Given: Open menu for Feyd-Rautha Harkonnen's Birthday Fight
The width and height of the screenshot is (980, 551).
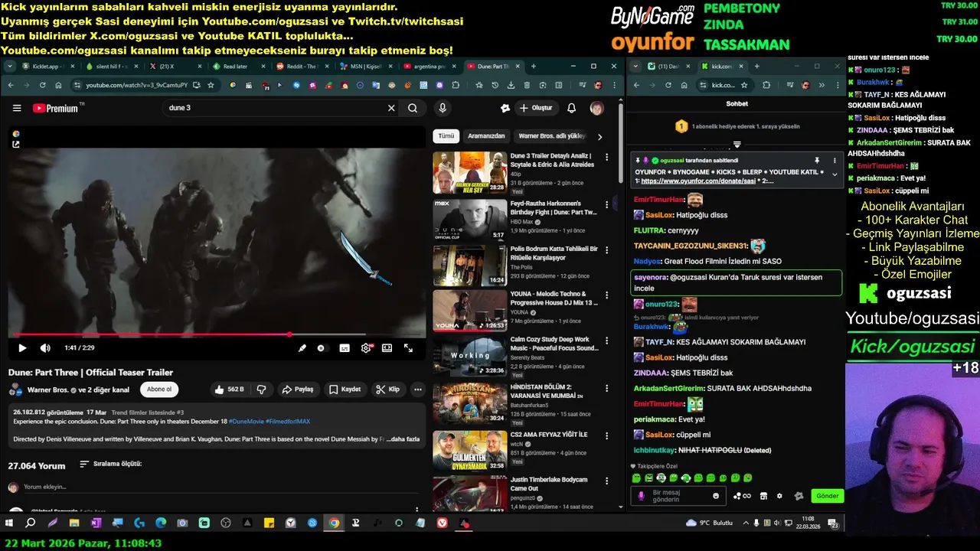Looking at the screenshot, I should tap(607, 204).
